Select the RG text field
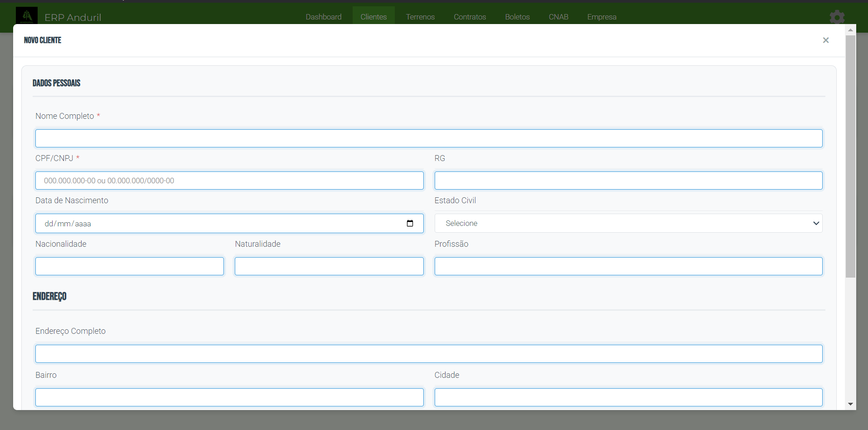The height and width of the screenshot is (430, 868). [628, 181]
